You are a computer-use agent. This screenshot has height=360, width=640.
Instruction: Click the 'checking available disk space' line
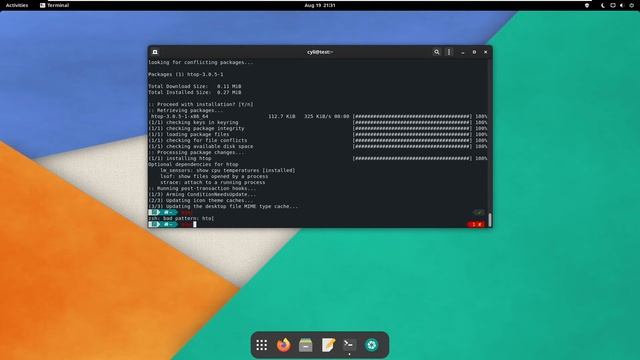tap(318, 146)
